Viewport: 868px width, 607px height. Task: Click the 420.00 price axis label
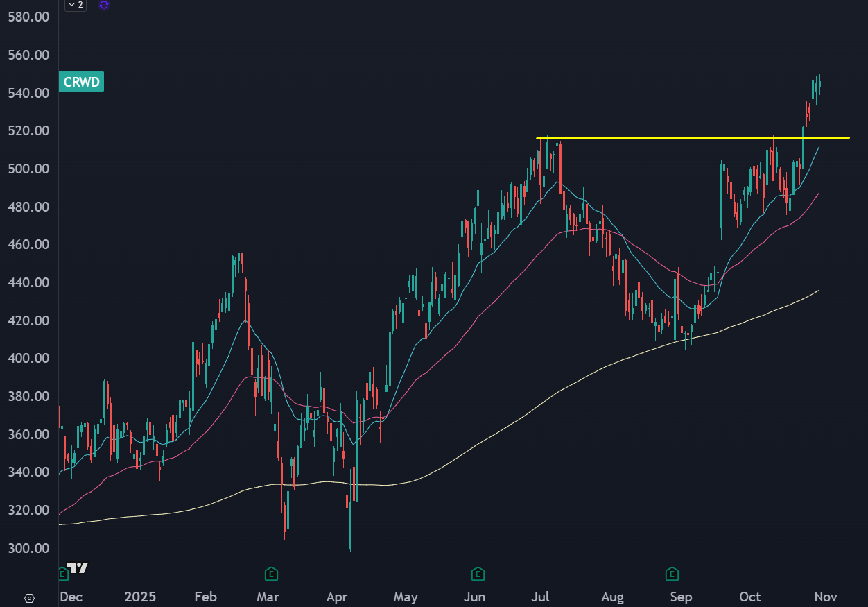coord(28,320)
